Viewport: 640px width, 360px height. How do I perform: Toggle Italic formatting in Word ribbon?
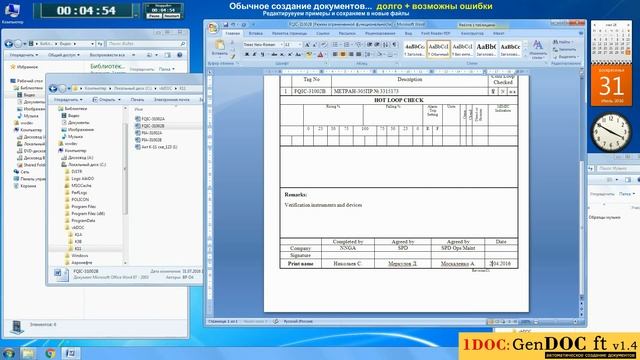254,54
